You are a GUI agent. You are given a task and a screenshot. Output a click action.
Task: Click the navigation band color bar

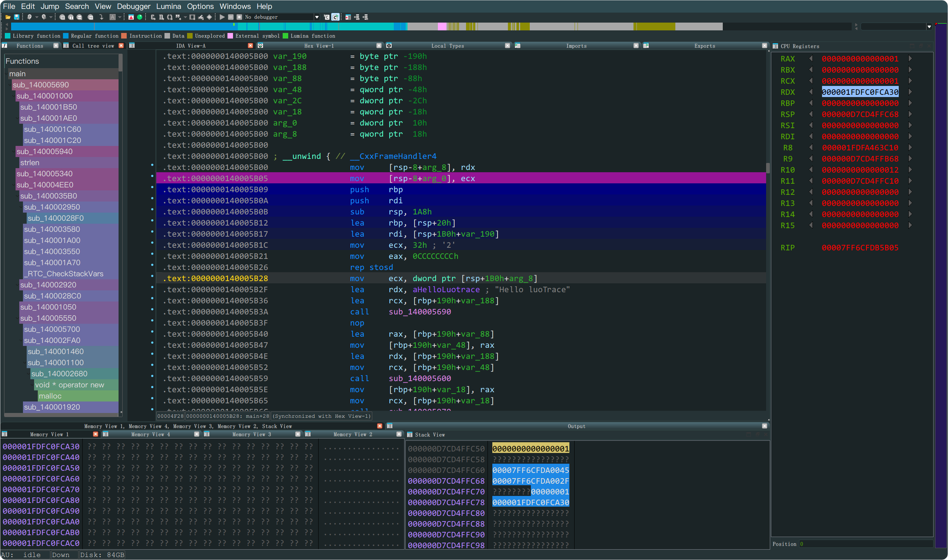pyautogui.click(x=340, y=26)
